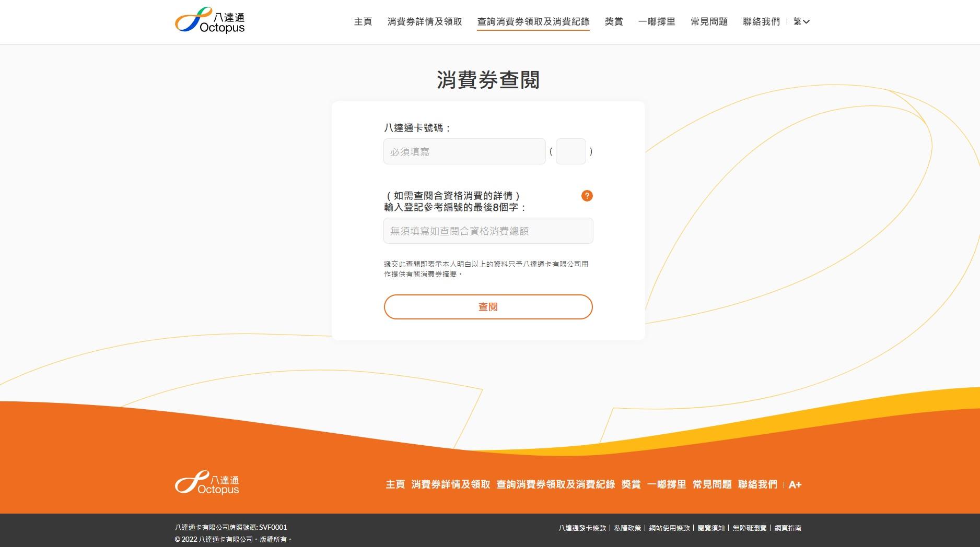
Task: Open the 網站使用條款 footer link
Action: click(670, 528)
